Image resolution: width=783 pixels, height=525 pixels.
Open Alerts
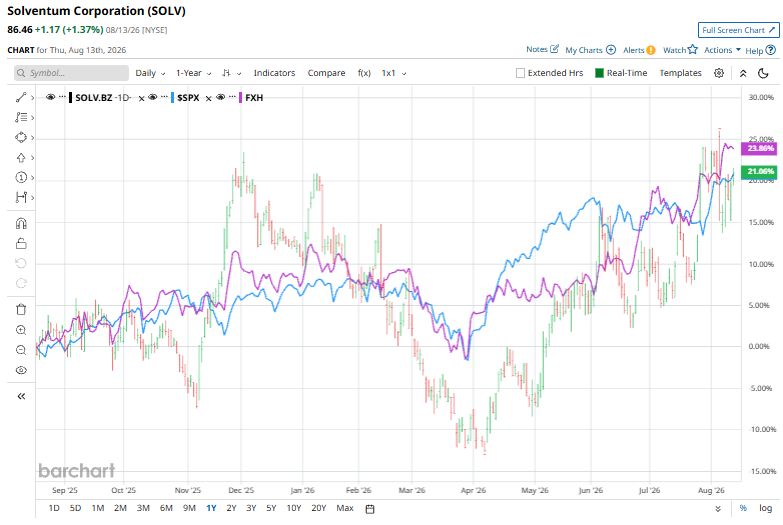click(x=639, y=50)
